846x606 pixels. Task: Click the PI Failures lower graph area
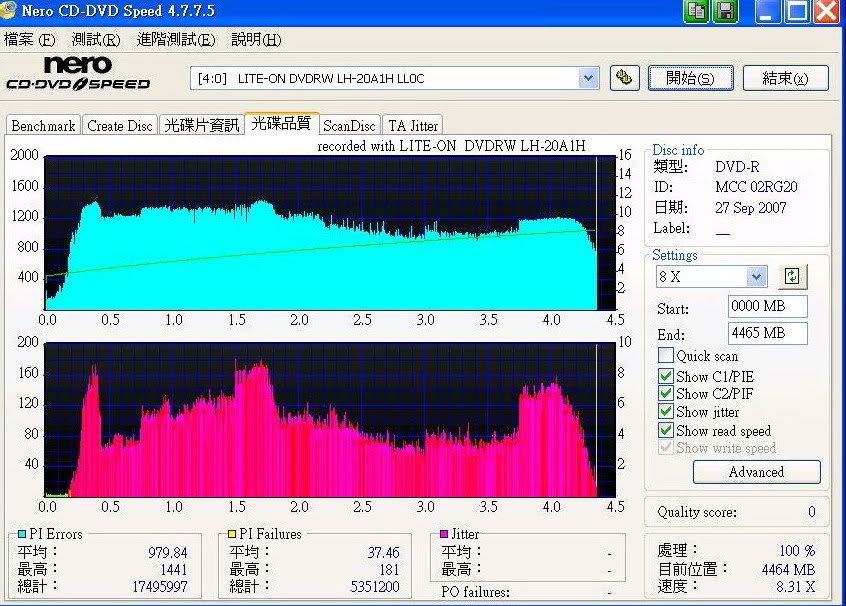click(330, 419)
